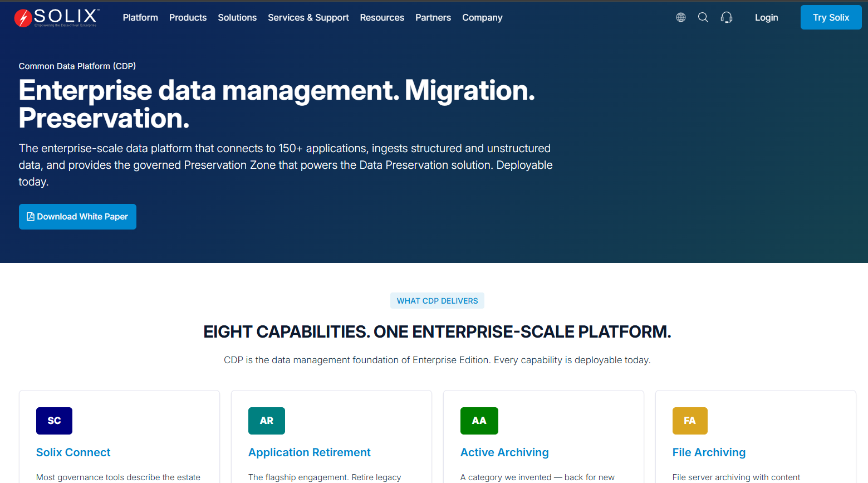The image size is (868, 483).
Task: Click the AA Active Archiving badge icon
Action: coord(479,421)
